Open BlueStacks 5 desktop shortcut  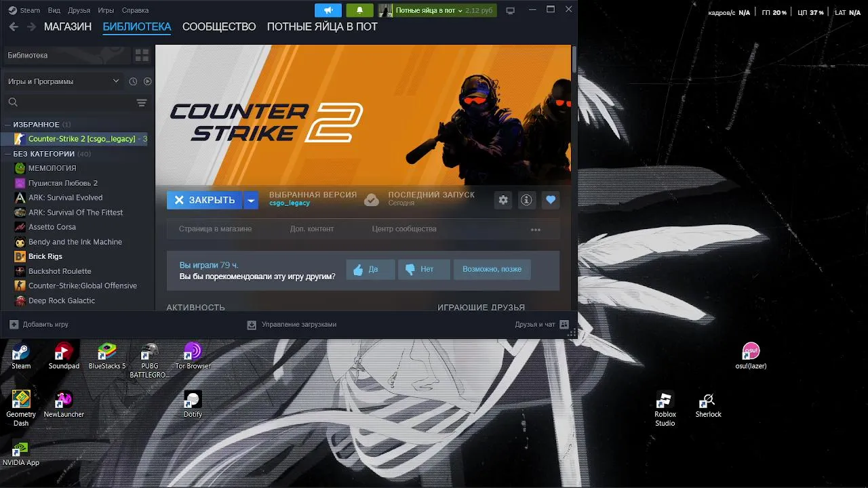107,357
